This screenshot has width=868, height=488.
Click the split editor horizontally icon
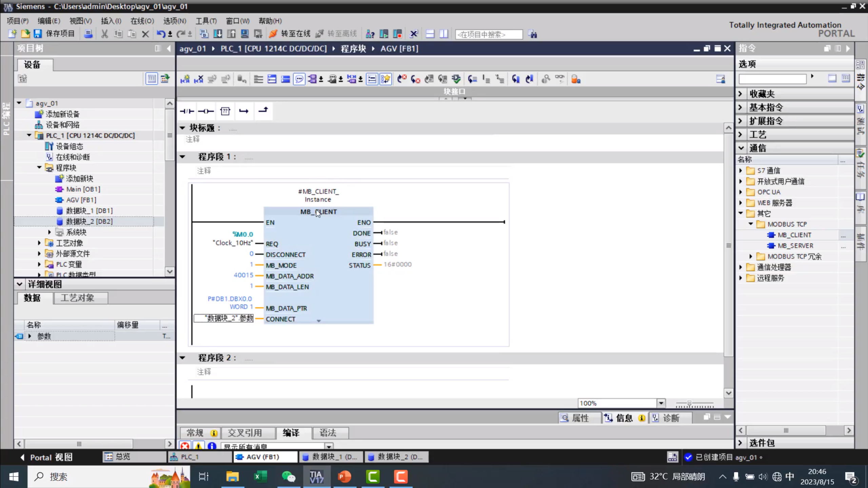click(430, 34)
